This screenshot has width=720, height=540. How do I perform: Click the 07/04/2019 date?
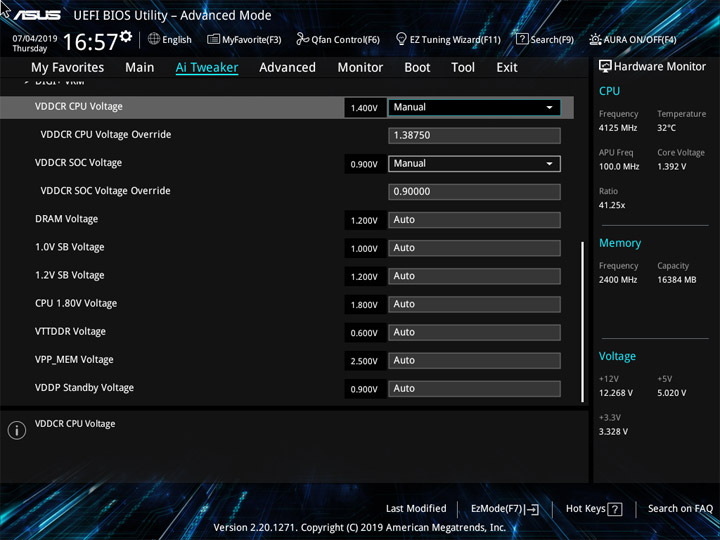35,39
